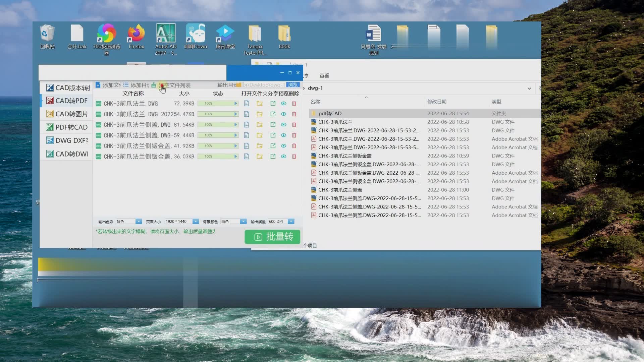
Task: Click the 360极速浏览器 desktop shortcut
Action: (x=106, y=40)
